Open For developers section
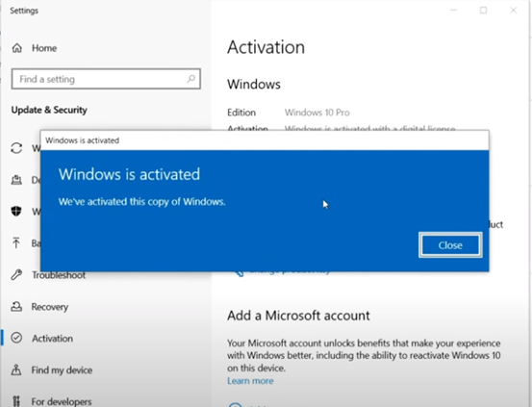The image size is (532, 407). pyautogui.click(x=62, y=401)
